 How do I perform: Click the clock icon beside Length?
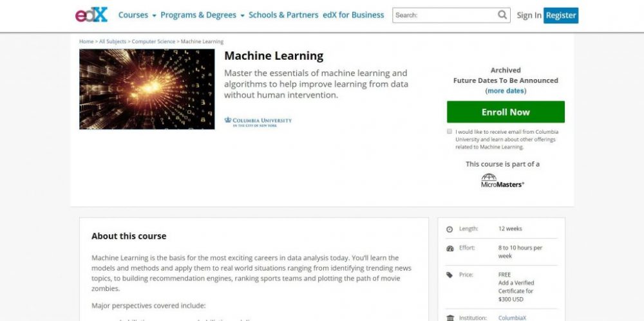(450, 229)
